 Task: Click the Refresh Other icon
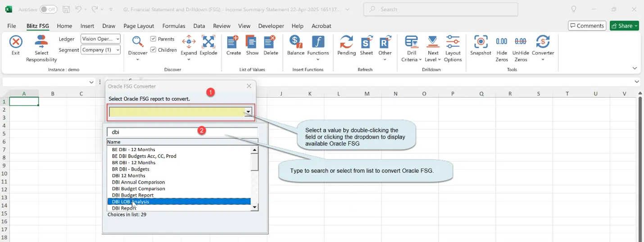[x=385, y=42]
